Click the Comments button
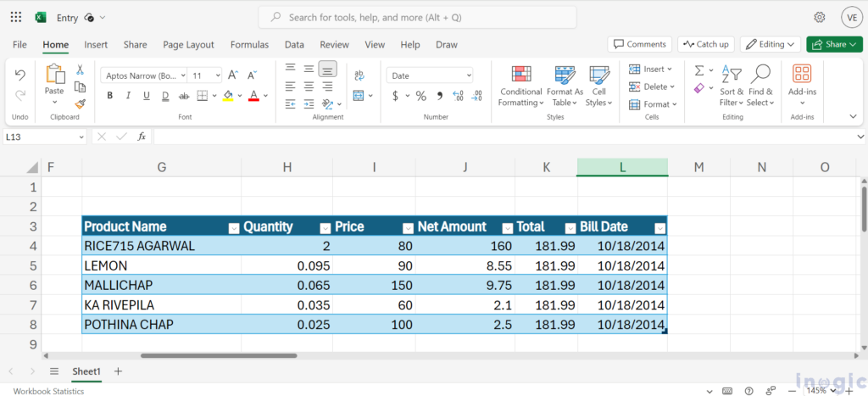Image resolution: width=868 pixels, height=396 pixels. point(639,44)
